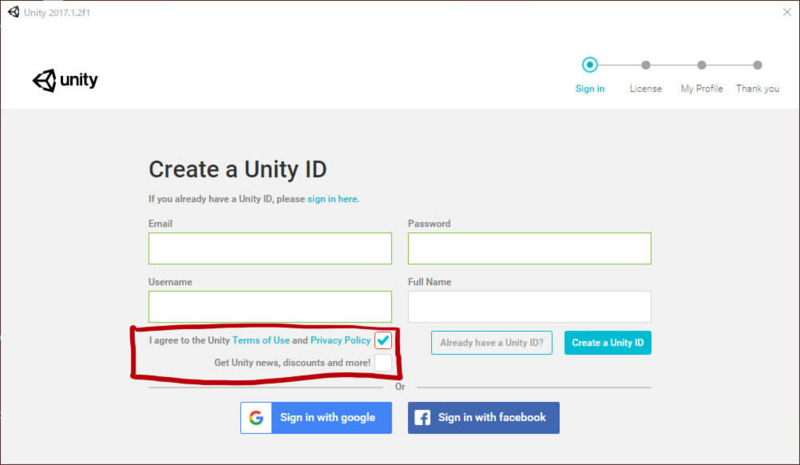Image resolution: width=800 pixels, height=465 pixels.
Task: Click the Unity logo in the header
Action: tap(65, 80)
